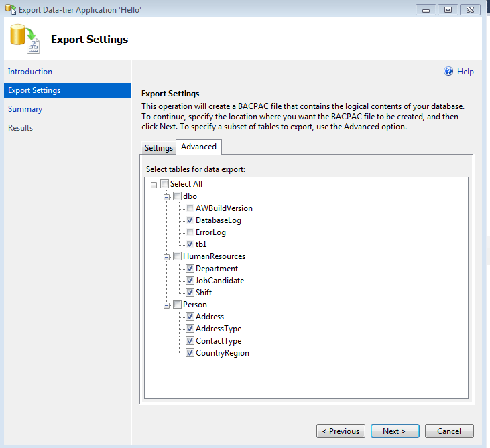Select the Advanced tab
The height and width of the screenshot is (448, 490).
(x=198, y=147)
